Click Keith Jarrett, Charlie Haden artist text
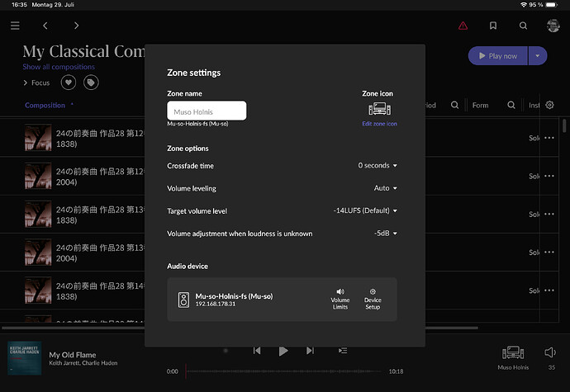This screenshot has width=570, height=392. tap(83, 363)
